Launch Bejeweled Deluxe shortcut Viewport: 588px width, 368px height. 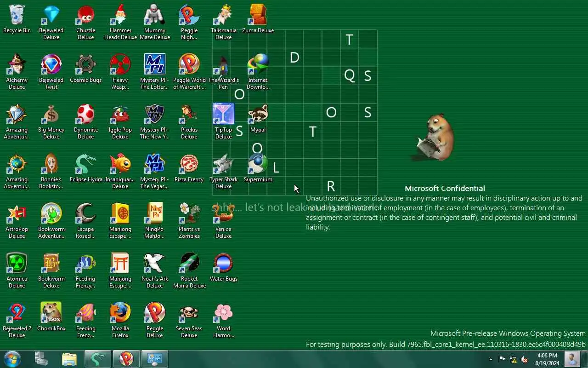51,22
